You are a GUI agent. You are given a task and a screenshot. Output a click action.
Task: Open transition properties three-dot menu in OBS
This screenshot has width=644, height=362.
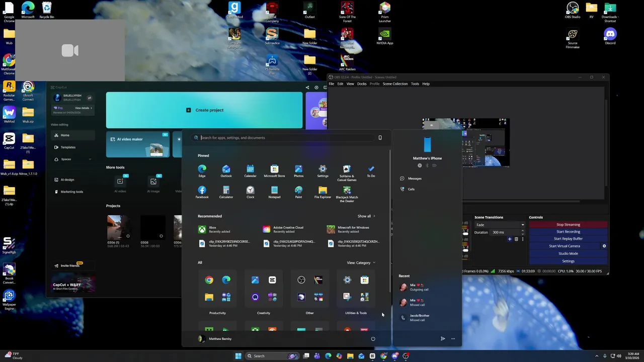(x=522, y=239)
